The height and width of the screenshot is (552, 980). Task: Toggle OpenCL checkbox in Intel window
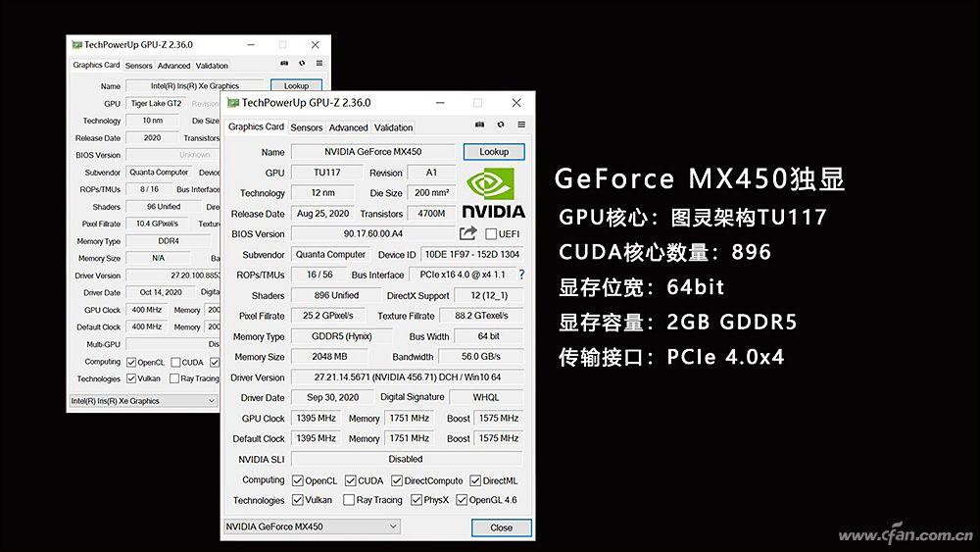coord(131,363)
